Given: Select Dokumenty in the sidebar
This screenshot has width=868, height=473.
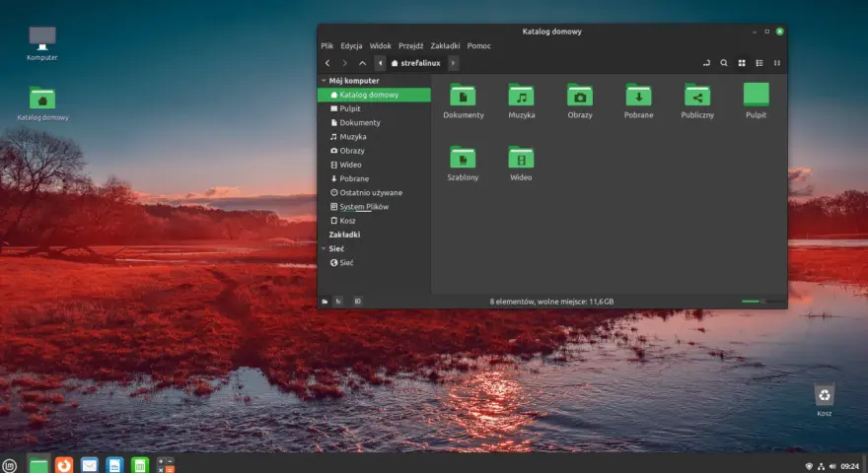Looking at the screenshot, I should pyautogui.click(x=374, y=123).
